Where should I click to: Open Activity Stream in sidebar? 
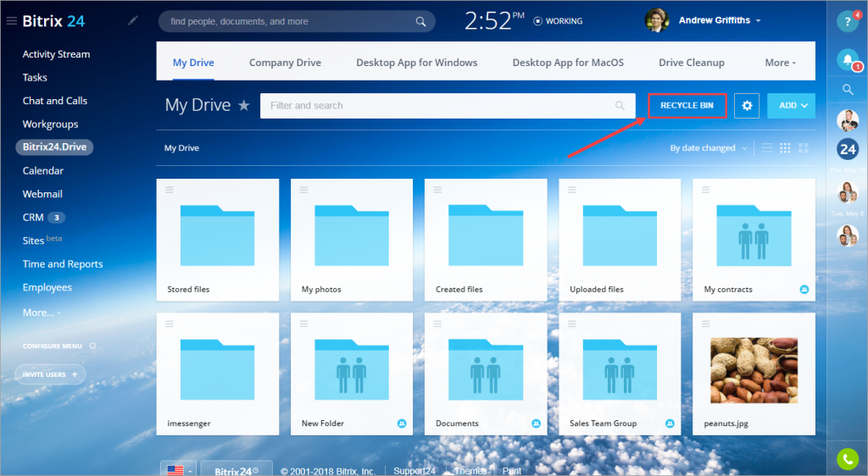(56, 54)
